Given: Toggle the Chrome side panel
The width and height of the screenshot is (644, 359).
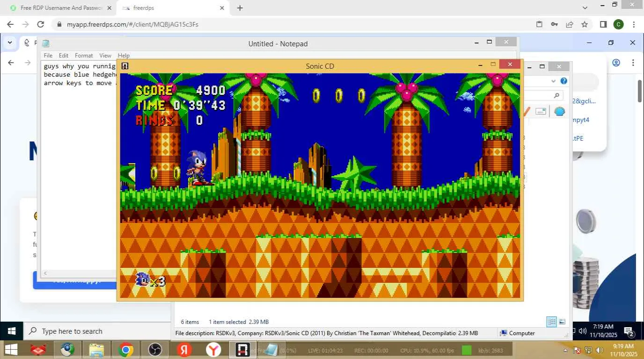Looking at the screenshot, I should tap(603, 24).
